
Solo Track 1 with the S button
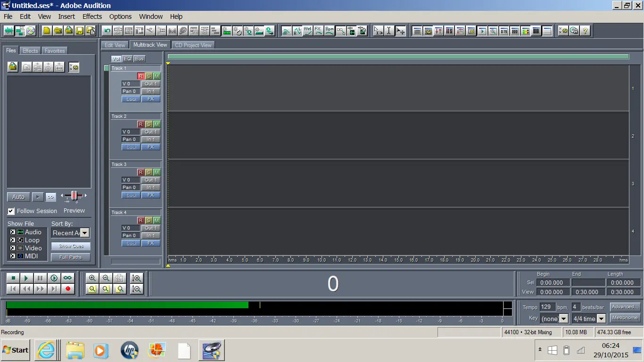click(x=149, y=76)
